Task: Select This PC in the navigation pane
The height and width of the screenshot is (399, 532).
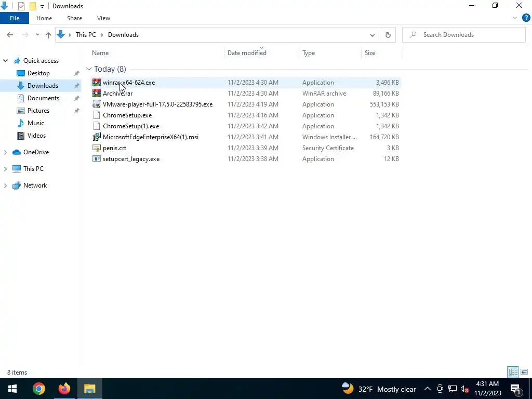Action: (x=33, y=169)
